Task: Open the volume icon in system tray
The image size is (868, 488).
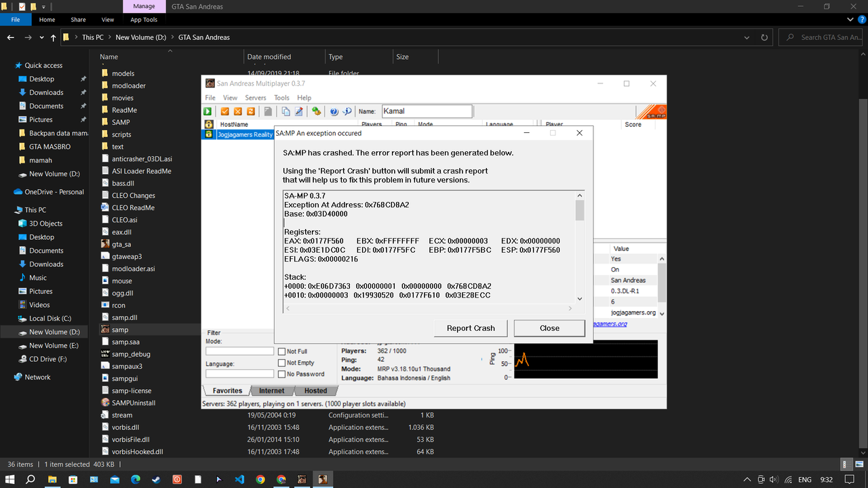Action: point(773,479)
